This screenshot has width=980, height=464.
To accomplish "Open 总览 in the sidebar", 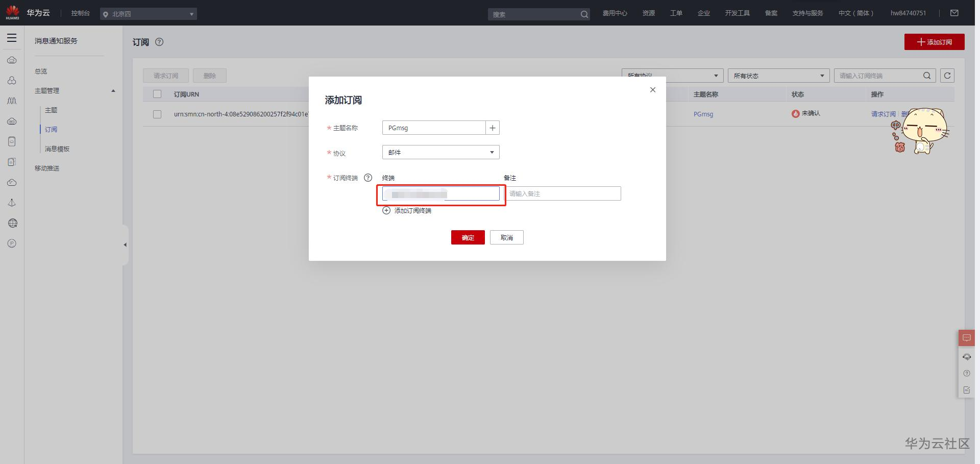I will click(x=41, y=71).
